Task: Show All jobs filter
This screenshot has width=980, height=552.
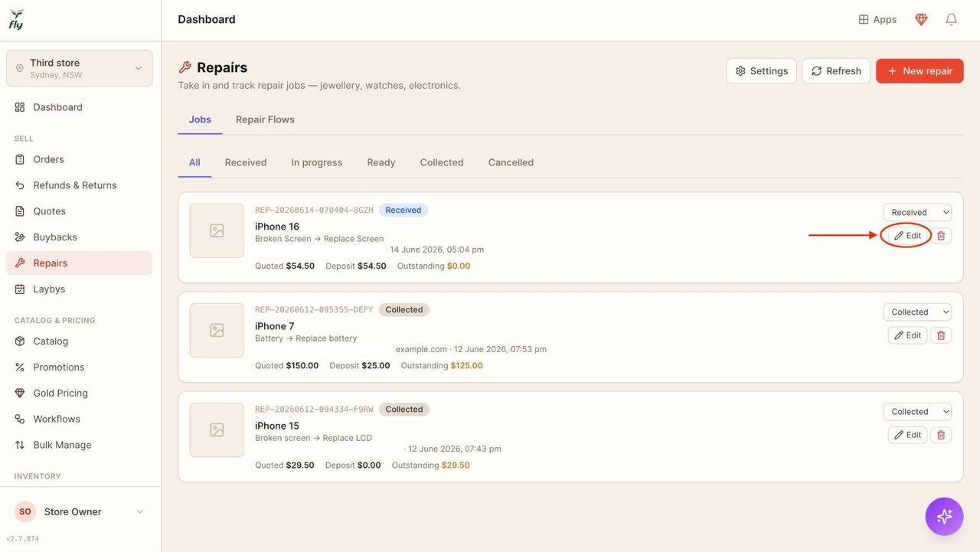Action: click(x=194, y=162)
